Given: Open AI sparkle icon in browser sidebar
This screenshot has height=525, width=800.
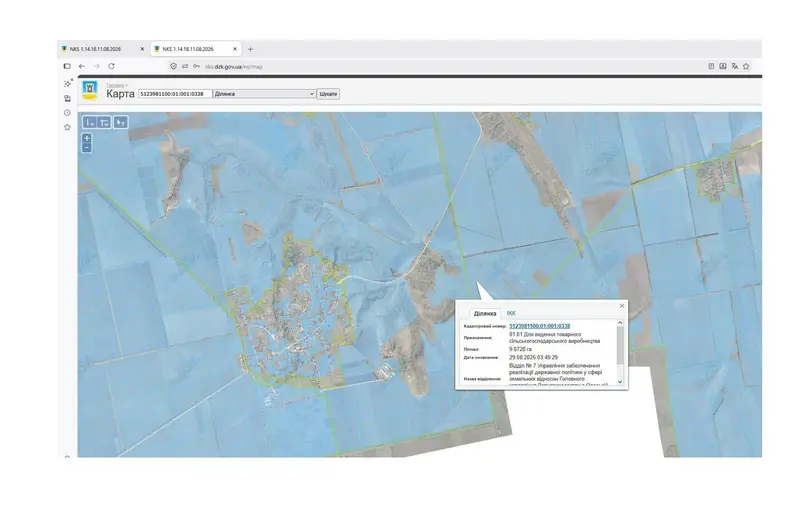Looking at the screenshot, I should coord(67,83).
